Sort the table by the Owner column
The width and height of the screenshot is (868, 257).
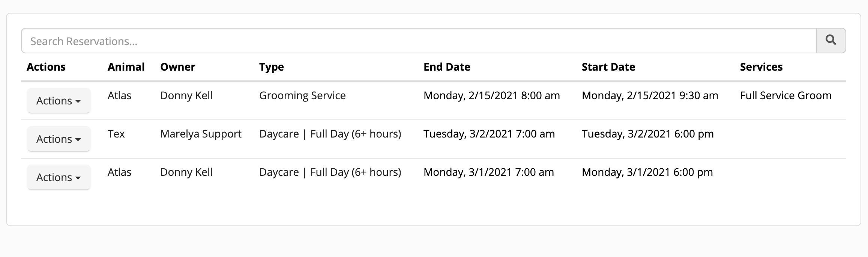[177, 67]
